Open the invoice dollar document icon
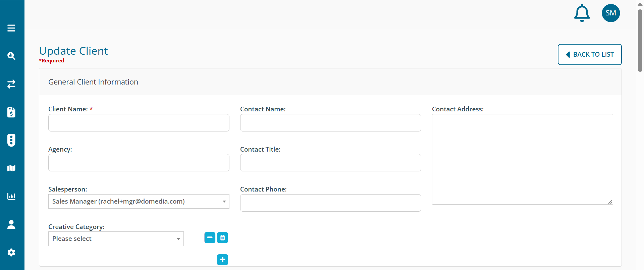Image resolution: width=644 pixels, height=270 pixels. coord(11,112)
